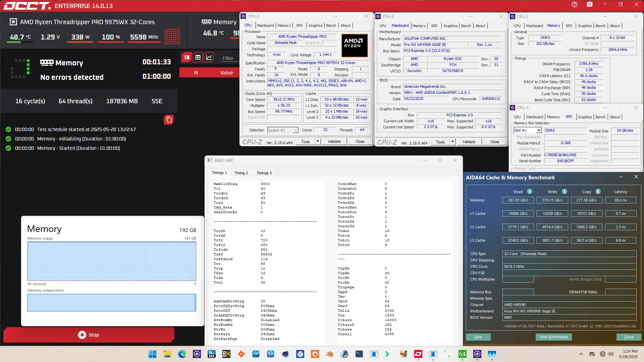Image resolution: width=644 pixels, height=362 pixels.
Task: Expand the Socket #1 selection dropdown
Action: [x=296, y=130]
